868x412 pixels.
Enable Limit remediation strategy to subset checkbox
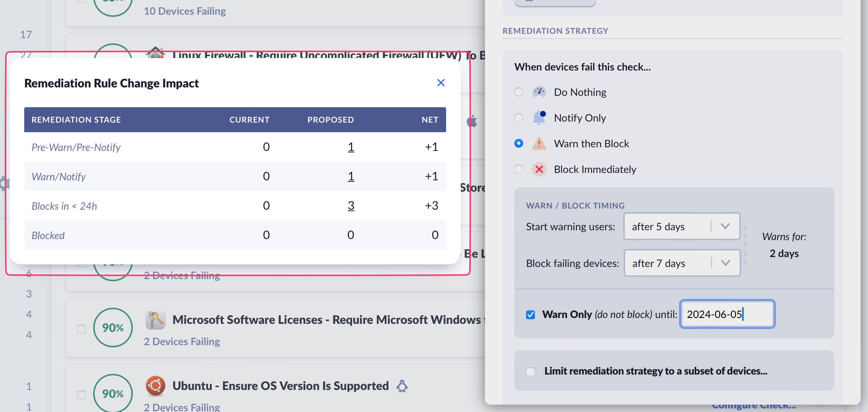(530, 371)
